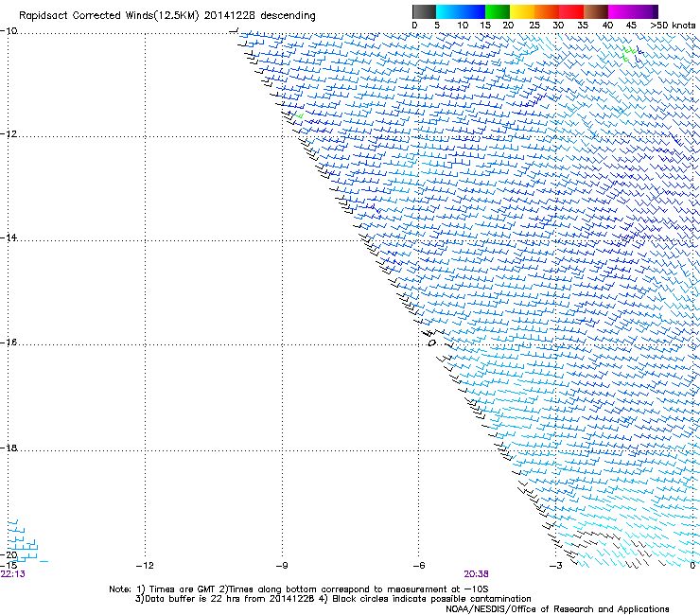Click the black contamination circle near -16 latitude
The image size is (700, 615).
[431, 343]
